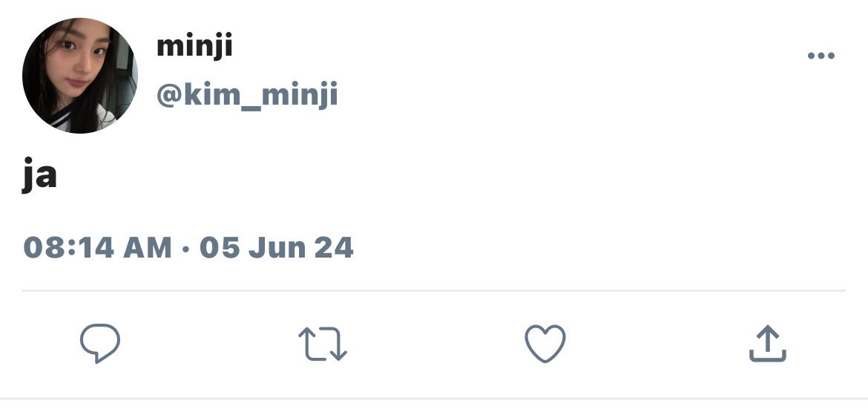Visit the @kim_minji handle link
The image size is (868, 412).
point(247,95)
